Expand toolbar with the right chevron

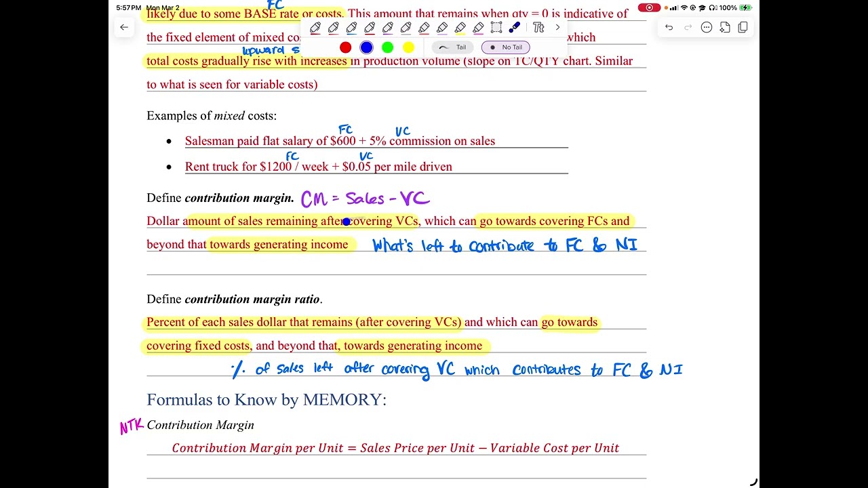click(557, 28)
